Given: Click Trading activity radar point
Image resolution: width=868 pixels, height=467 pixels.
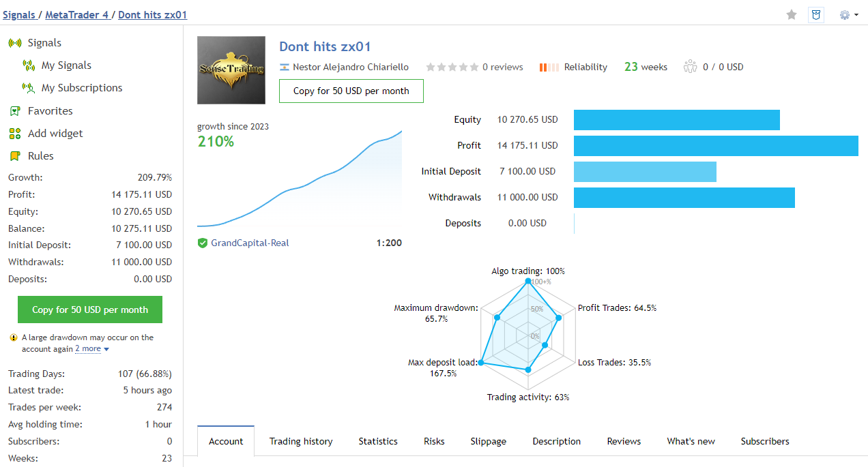Looking at the screenshot, I should tap(528, 370).
